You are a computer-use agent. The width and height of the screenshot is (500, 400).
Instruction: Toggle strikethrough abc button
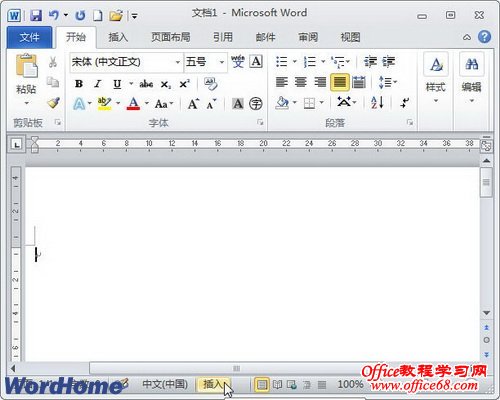tap(146, 84)
